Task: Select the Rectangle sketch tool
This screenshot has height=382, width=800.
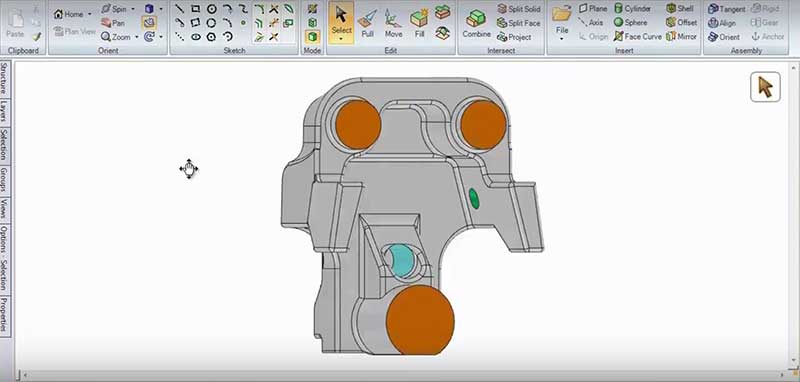Action: point(195,9)
